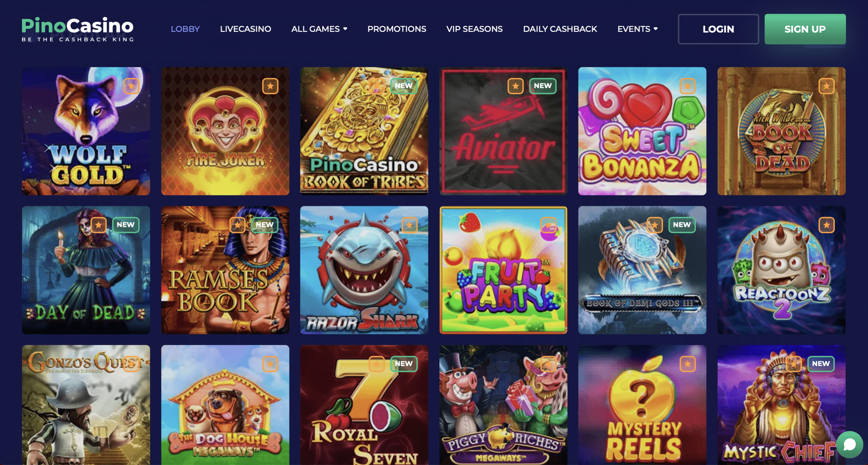The image size is (868, 465).
Task: Expand the Events dropdown menu
Action: coord(637,29)
